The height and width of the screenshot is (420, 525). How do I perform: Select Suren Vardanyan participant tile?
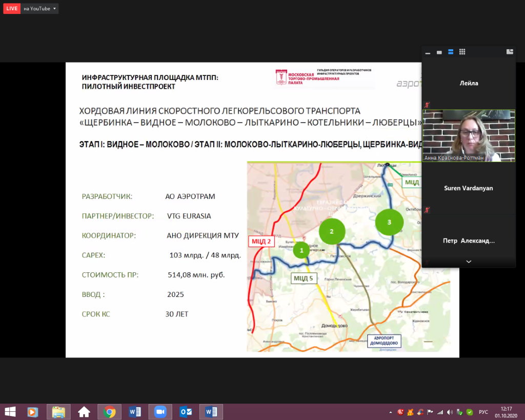(x=468, y=188)
